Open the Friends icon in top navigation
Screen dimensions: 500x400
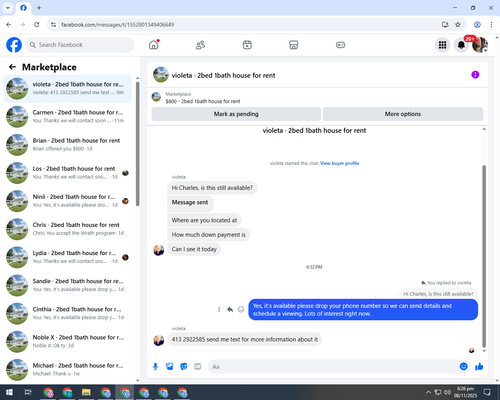click(200, 45)
